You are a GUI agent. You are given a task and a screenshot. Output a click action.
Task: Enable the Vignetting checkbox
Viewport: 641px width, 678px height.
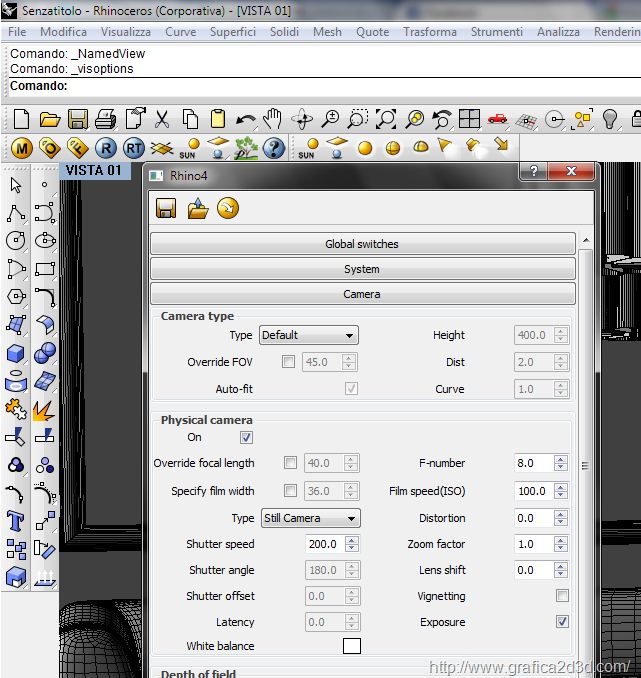coord(562,595)
